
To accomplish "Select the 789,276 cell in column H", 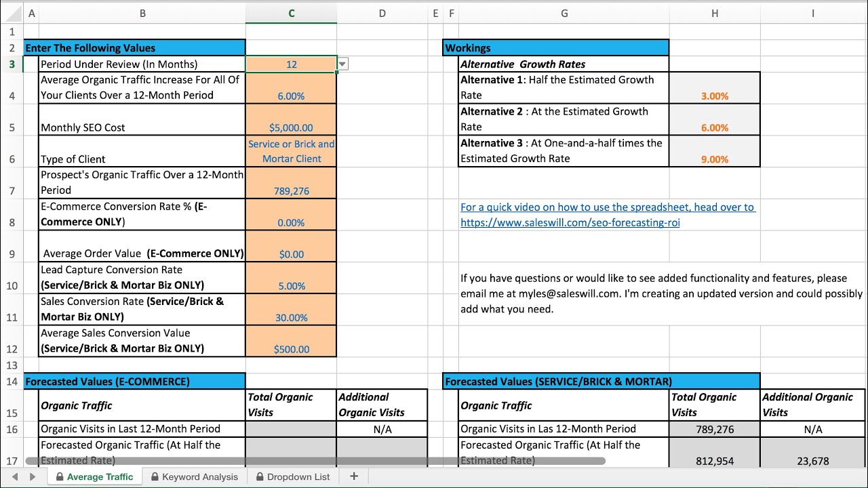I will point(715,429).
